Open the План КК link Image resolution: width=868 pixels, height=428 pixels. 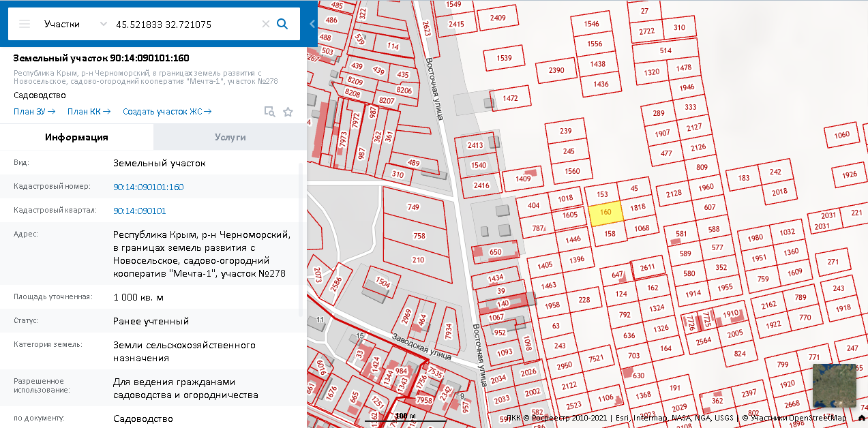[89, 112]
